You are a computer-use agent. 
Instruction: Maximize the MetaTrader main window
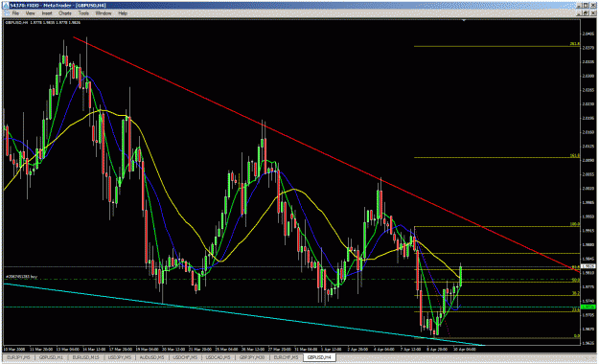pos(587,6)
